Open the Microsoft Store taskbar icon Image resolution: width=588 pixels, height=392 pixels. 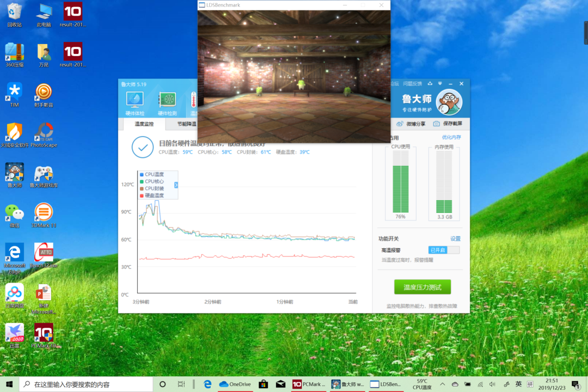[264, 384]
